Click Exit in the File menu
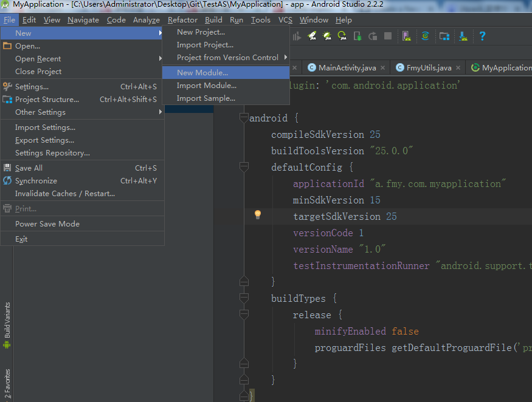The image size is (532, 402). pyautogui.click(x=83, y=239)
